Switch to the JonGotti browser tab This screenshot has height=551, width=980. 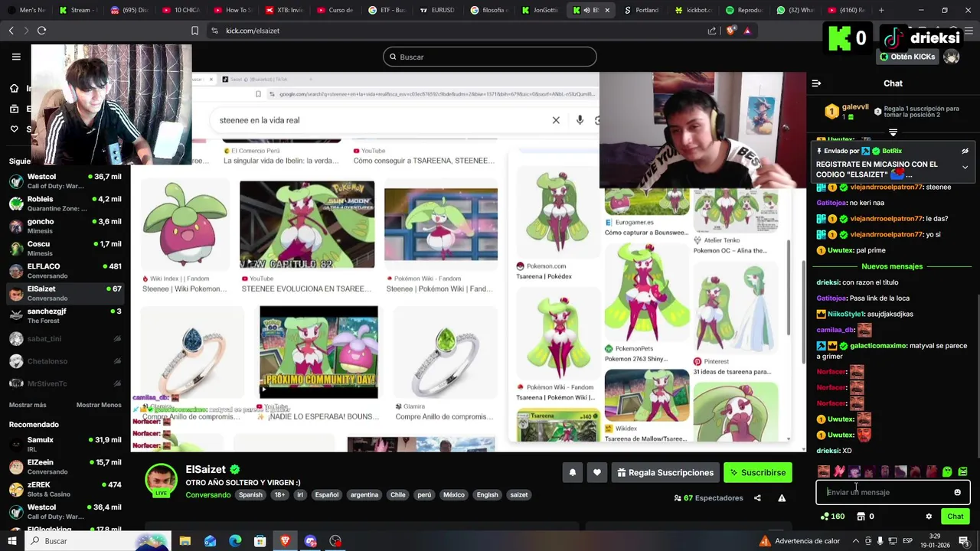coord(541,10)
